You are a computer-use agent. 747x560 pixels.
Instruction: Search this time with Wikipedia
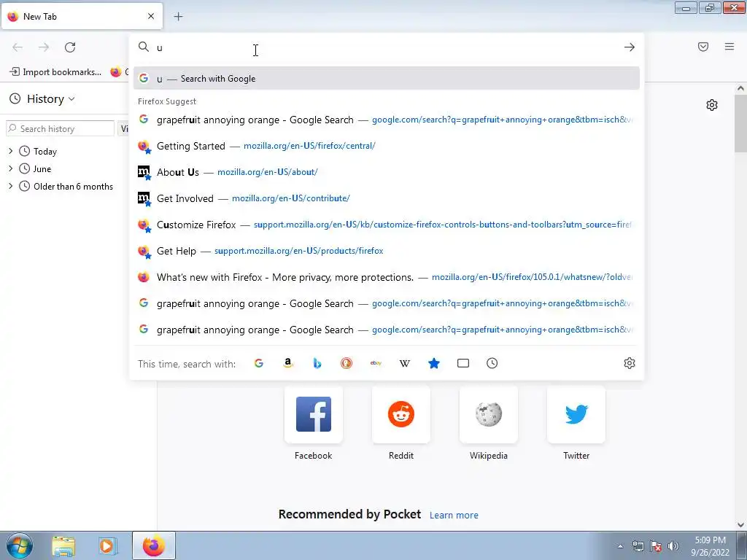point(404,363)
